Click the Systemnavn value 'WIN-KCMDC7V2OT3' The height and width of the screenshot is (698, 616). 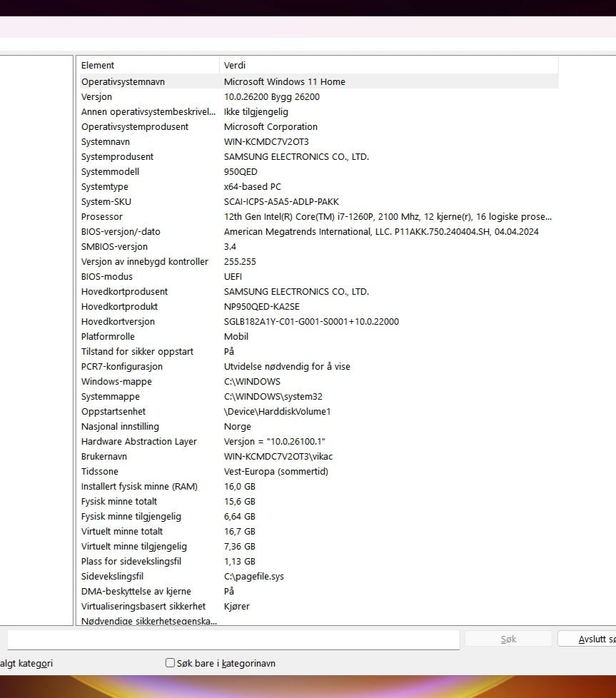266,141
